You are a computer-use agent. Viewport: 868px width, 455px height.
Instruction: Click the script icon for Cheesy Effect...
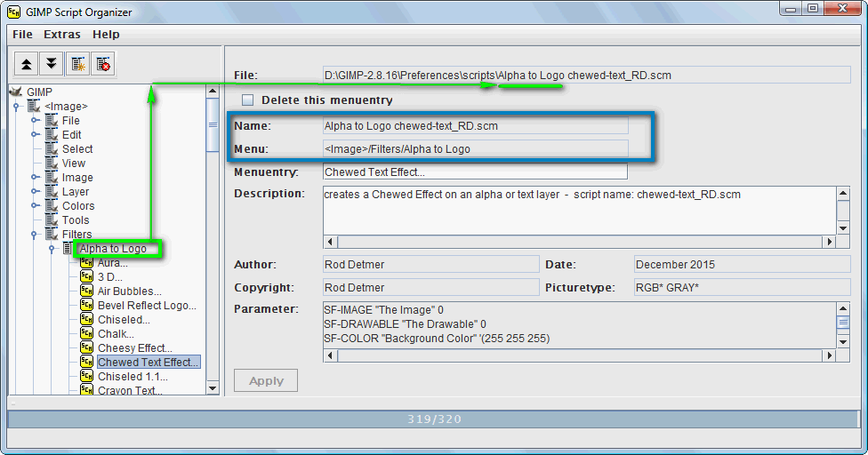coord(86,347)
